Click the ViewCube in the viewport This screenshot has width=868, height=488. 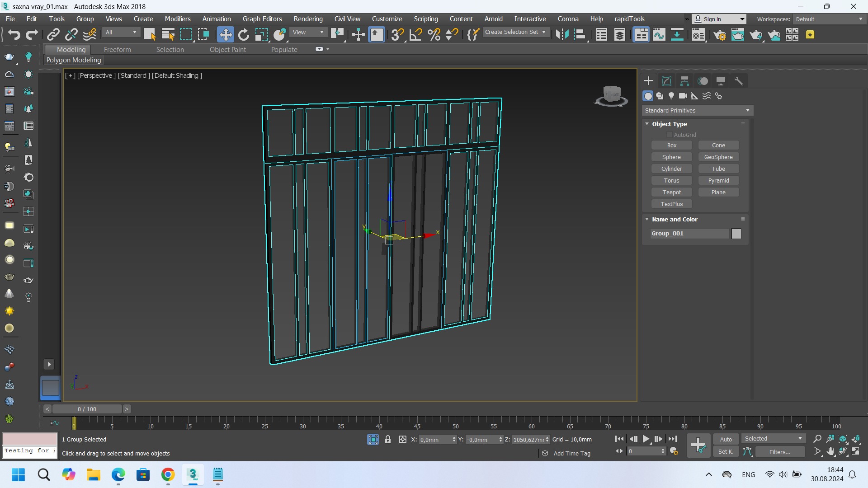(x=611, y=96)
